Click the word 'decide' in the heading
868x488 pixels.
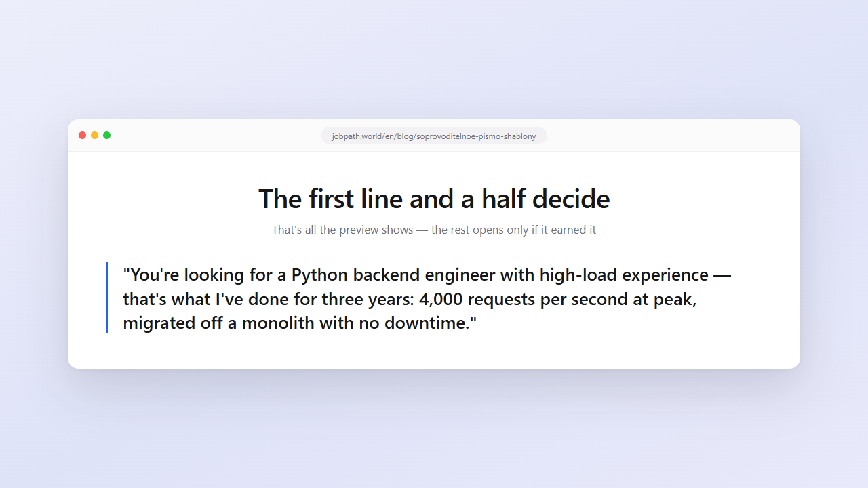click(571, 199)
